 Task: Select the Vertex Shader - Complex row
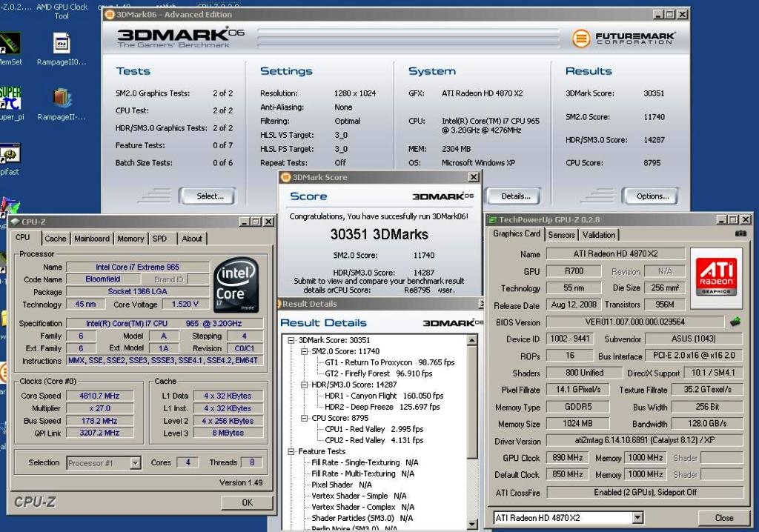(362, 508)
